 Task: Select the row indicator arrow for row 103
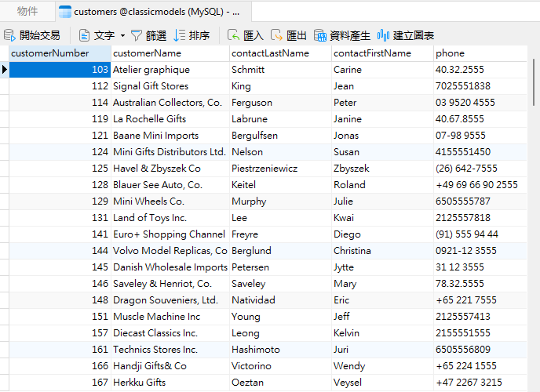click(5, 70)
